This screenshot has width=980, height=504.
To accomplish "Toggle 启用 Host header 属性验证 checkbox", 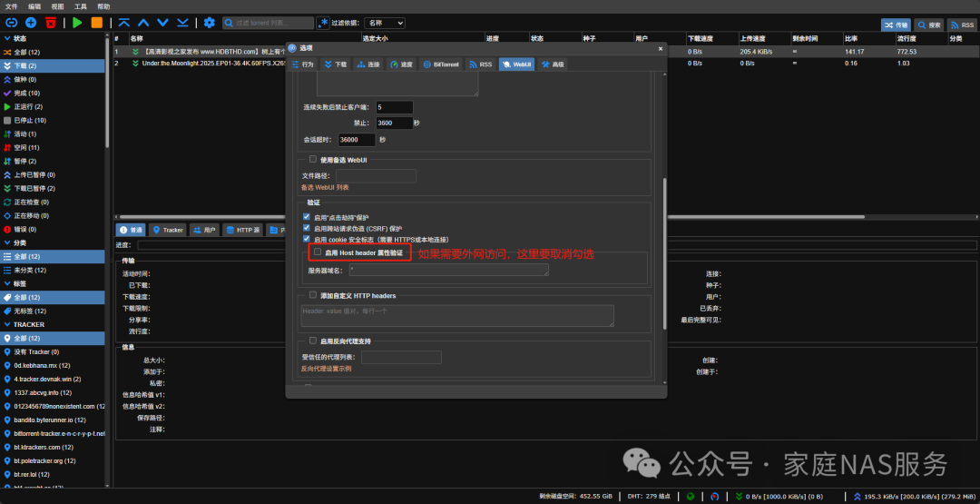I will (x=318, y=252).
